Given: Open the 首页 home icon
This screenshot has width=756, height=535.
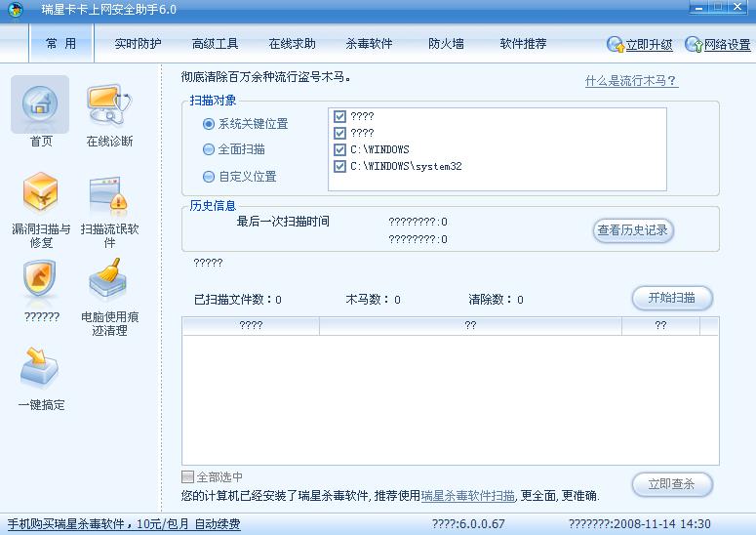Looking at the screenshot, I should (40, 104).
